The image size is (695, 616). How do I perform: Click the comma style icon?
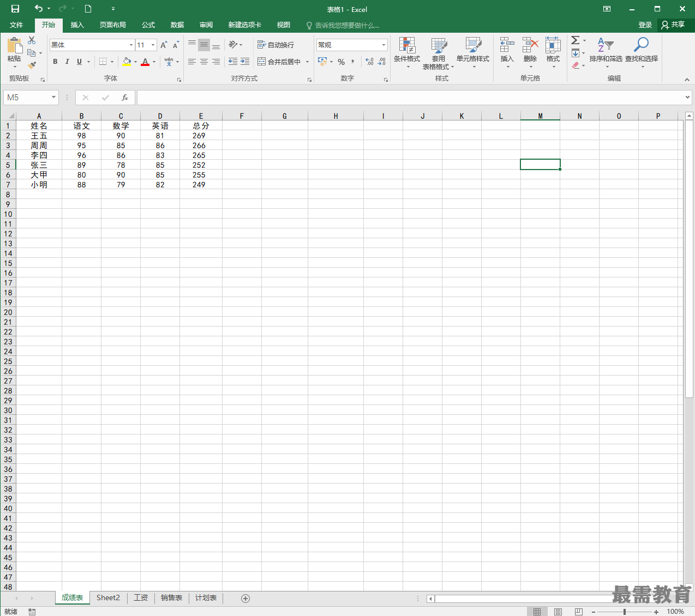tap(353, 62)
